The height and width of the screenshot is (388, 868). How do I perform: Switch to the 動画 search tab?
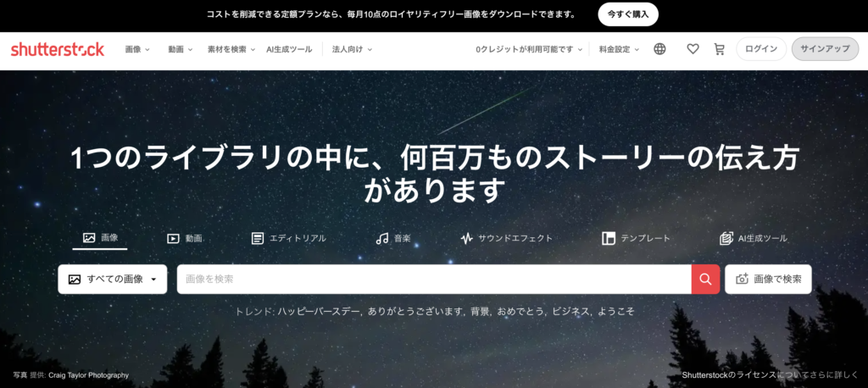click(185, 239)
